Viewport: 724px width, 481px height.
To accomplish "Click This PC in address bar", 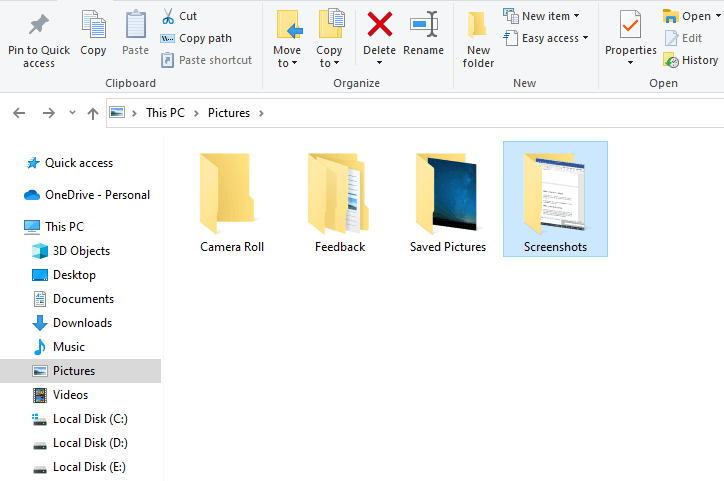I will tap(165, 113).
